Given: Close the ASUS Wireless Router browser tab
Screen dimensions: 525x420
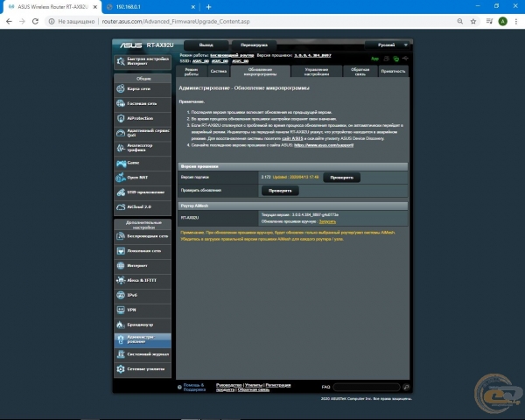Looking at the screenshot, I should click(95, 7).
